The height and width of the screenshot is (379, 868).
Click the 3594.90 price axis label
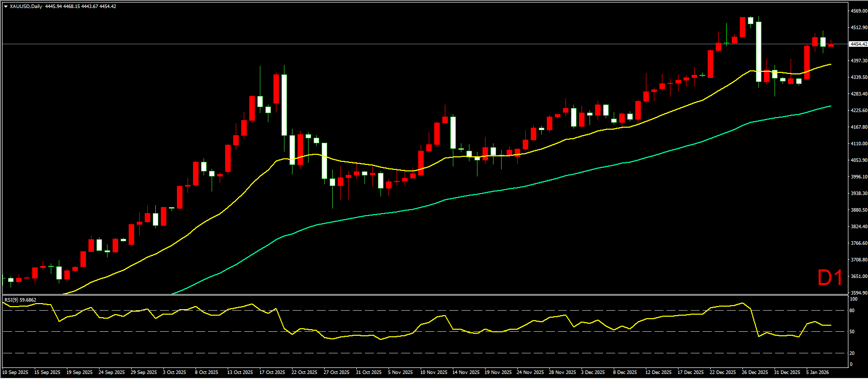(858, 293)
